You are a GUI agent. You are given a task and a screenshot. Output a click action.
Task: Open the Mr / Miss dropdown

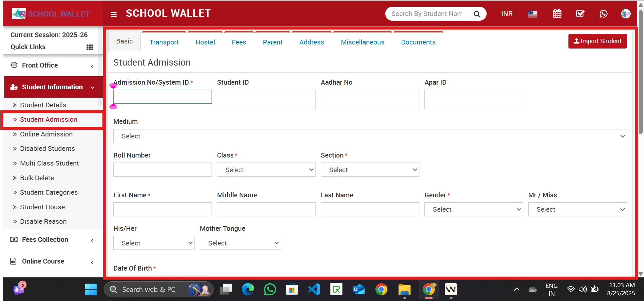pos(577,209)
